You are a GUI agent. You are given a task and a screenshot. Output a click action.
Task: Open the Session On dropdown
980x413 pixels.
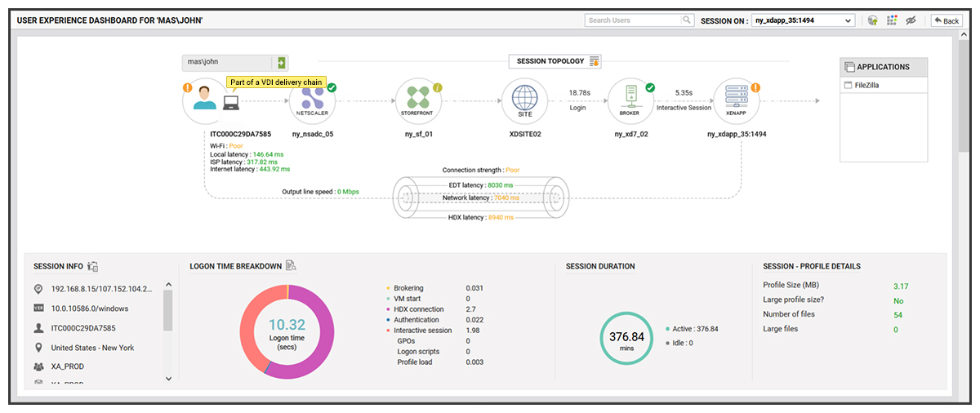(x=804, y=20)
